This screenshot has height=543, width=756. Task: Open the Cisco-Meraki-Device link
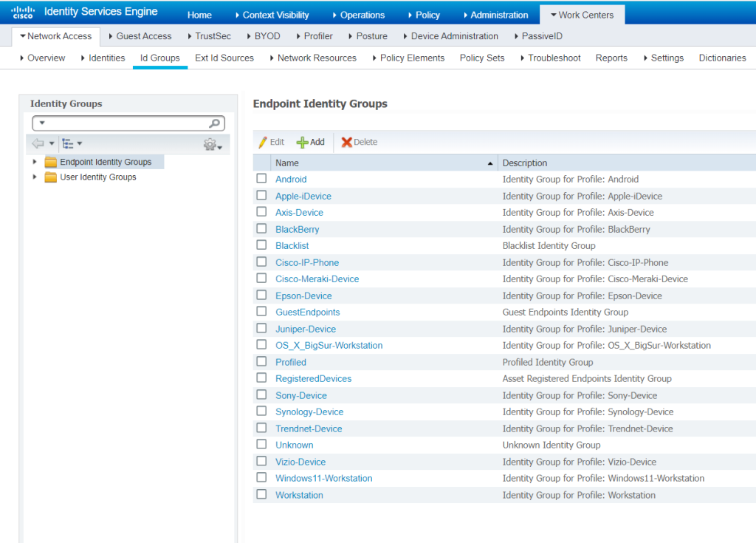pos(317,279)
